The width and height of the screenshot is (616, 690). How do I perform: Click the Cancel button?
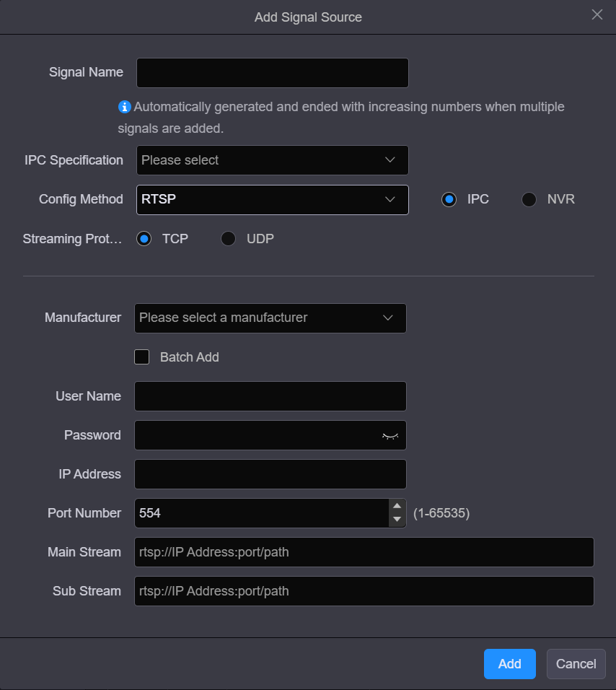(x=576, y=664)
